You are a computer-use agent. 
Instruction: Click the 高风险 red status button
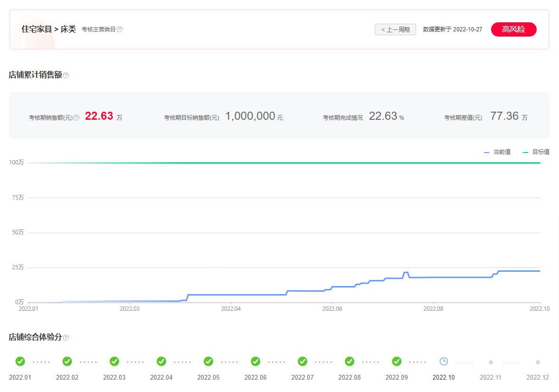pyautogui.click(x=513, y=29)
